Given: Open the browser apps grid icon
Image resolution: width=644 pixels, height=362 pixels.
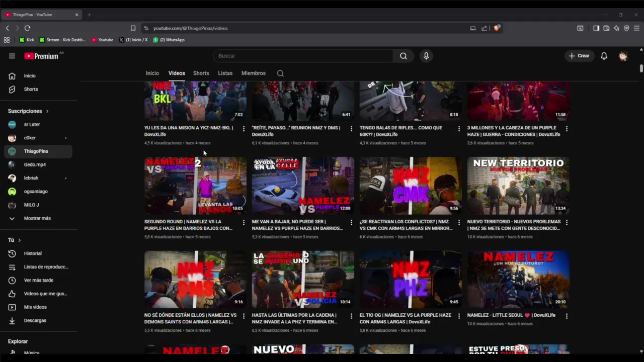Looking at the screenshot, I should [x=7, y=40].
